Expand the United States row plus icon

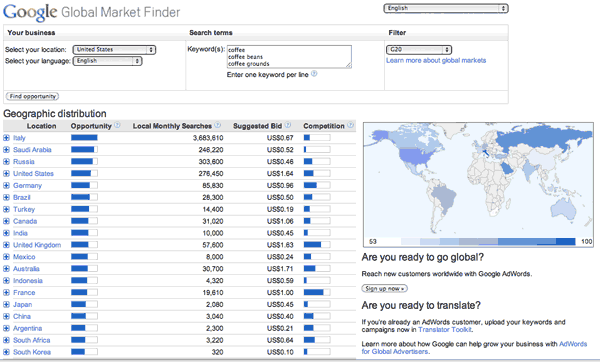[6, 173]
